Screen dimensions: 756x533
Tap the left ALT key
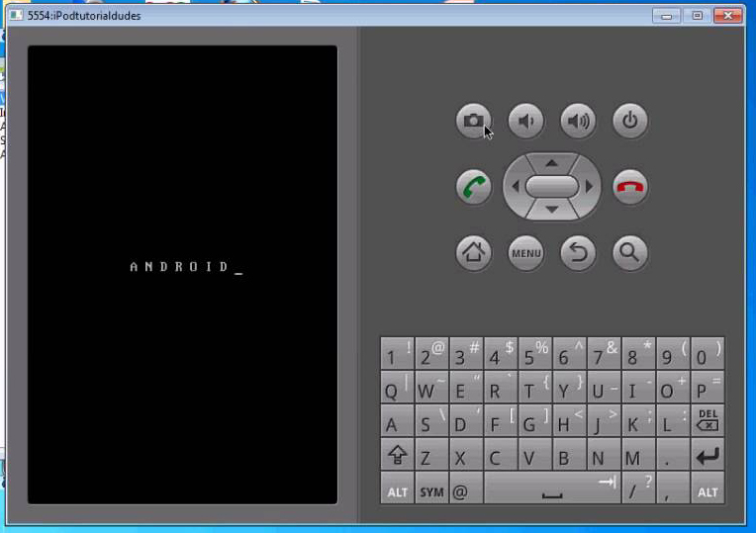coord(397,488)
